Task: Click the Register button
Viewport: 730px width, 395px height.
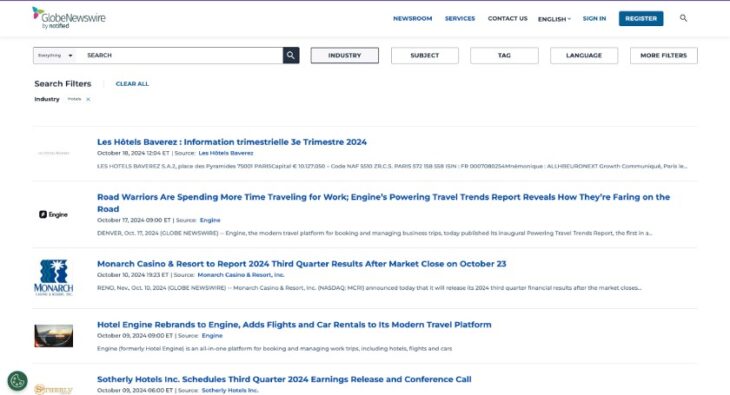Action: (x=641, y=19)
